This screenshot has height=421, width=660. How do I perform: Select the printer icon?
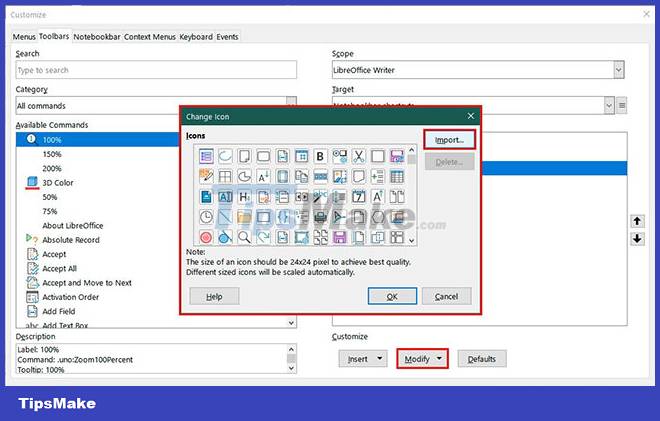[320, 217]
